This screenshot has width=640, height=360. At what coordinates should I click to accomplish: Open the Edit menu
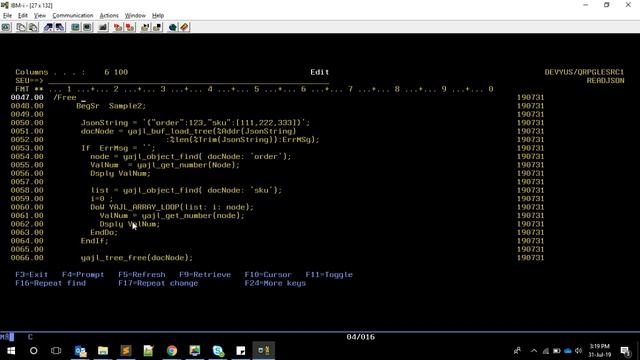pyautogui.click(x=23, y=16)
